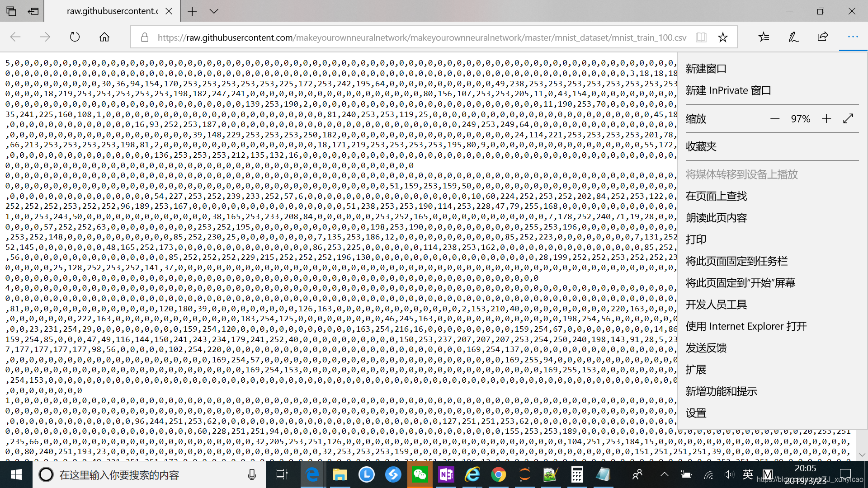
Task: Click the volume speaker icon
Action: pyautogui.click(x=729, y=474)
